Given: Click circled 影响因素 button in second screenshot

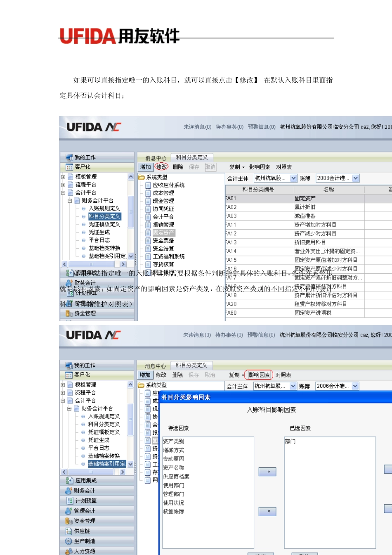Looking at the screenshot, I should [259, 375].
